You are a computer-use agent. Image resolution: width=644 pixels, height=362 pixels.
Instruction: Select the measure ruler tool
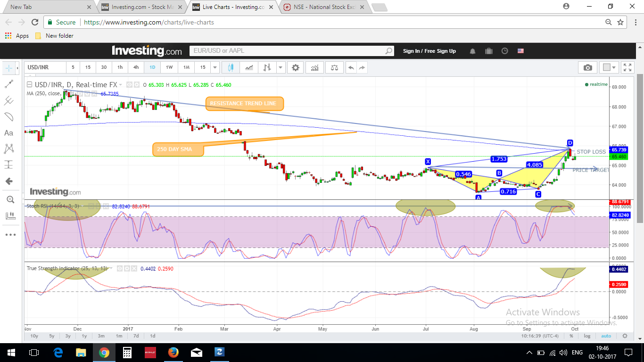point(10,216)
